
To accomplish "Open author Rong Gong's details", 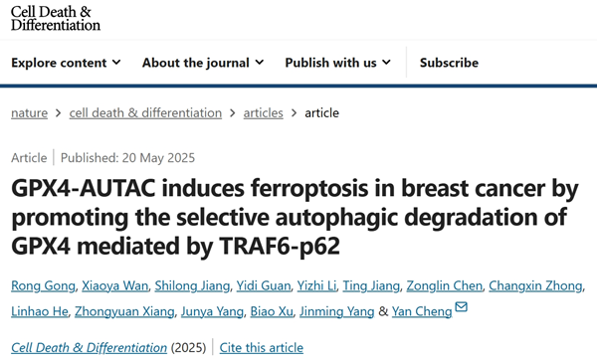I will coord(43,285).
